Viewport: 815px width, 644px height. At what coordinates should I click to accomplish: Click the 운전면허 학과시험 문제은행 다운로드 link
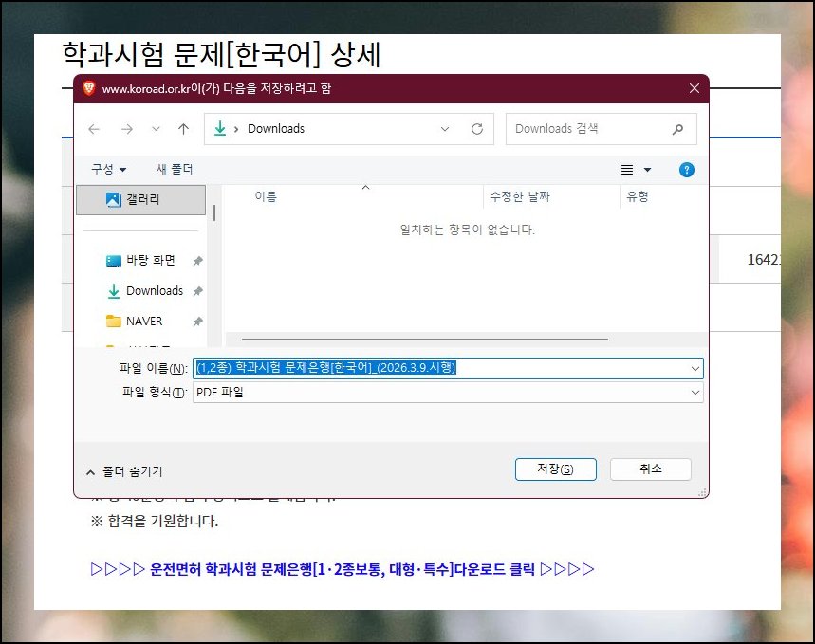(343, 569)
